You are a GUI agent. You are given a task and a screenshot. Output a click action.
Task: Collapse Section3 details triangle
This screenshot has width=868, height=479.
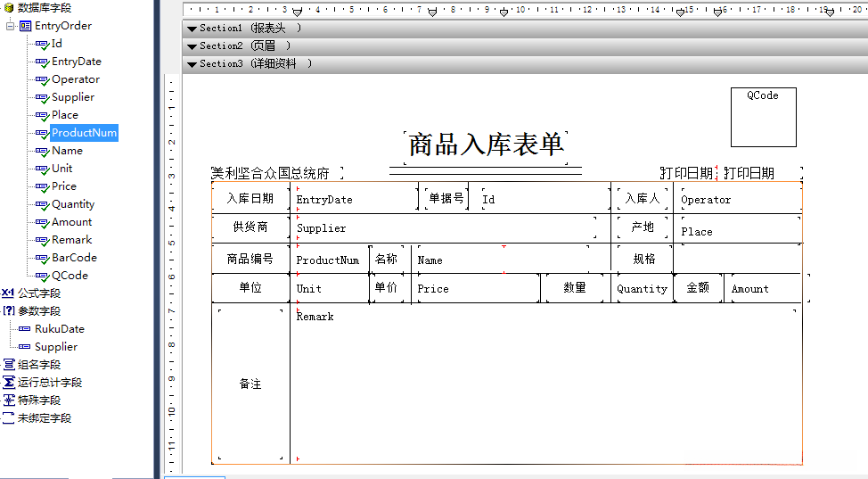coord(192,64)
